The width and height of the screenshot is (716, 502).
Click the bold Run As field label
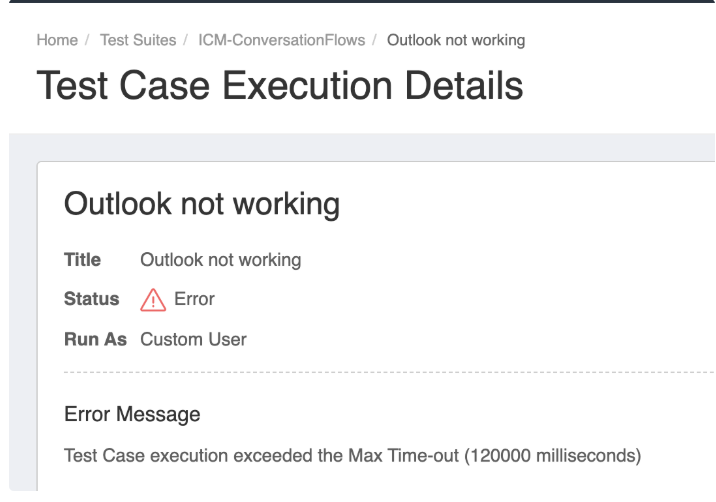tap(96, 339)
